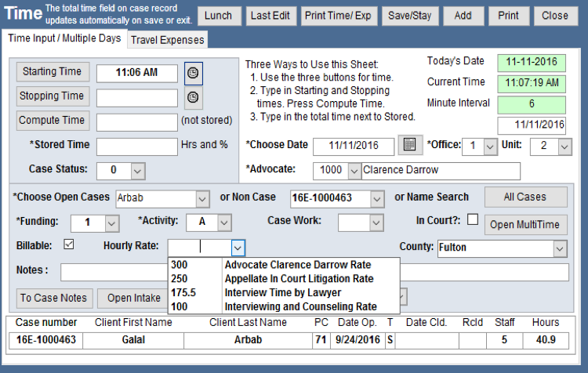Check the In Court? checkbox
This screenshot has height=373, width=588.
pyautogui.click(x=472, y=220)
